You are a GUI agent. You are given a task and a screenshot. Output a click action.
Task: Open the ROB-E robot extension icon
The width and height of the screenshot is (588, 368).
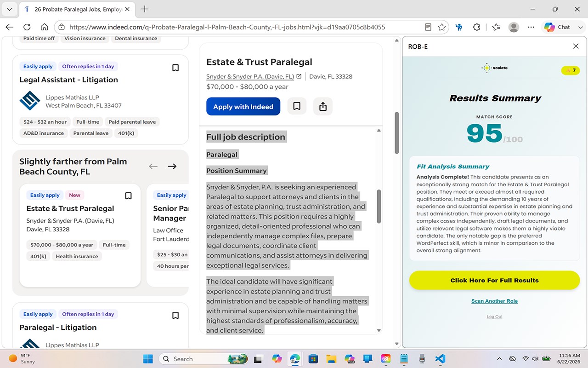[459, 27]
